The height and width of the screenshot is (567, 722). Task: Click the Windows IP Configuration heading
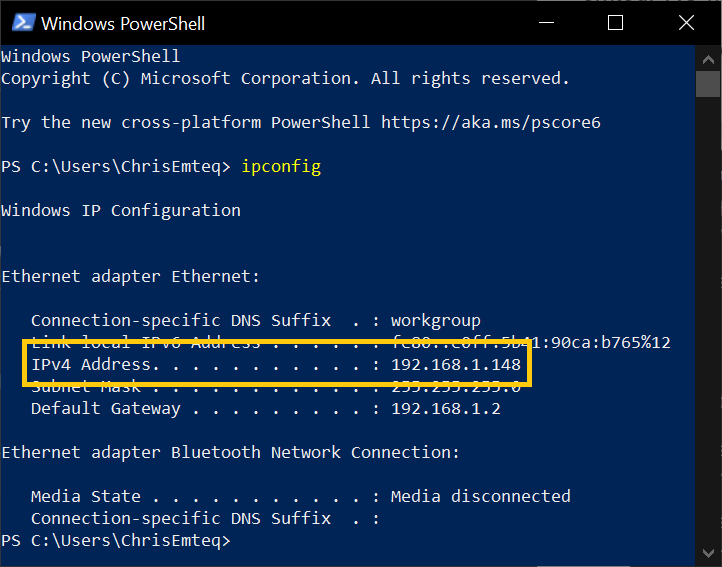click(121, 211)
